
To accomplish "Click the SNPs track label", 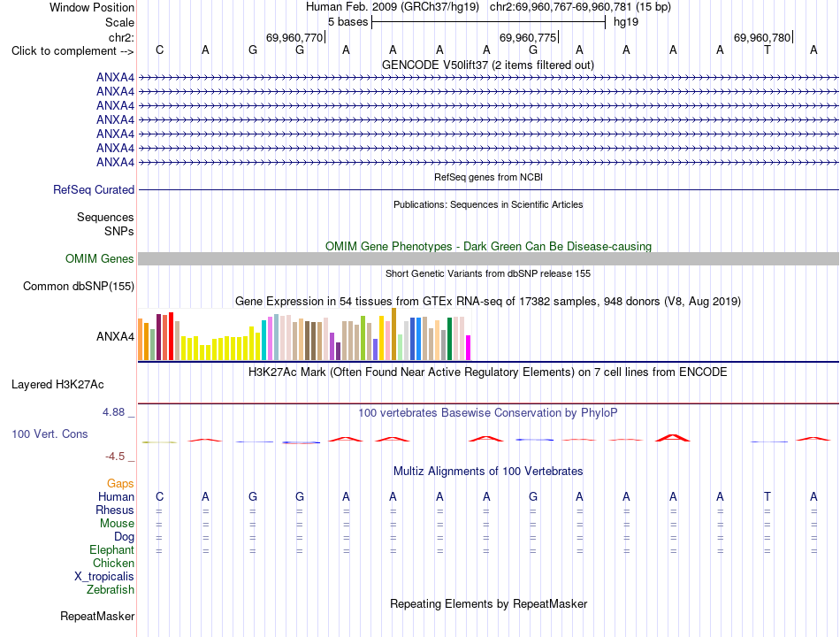I will point(119,231).
